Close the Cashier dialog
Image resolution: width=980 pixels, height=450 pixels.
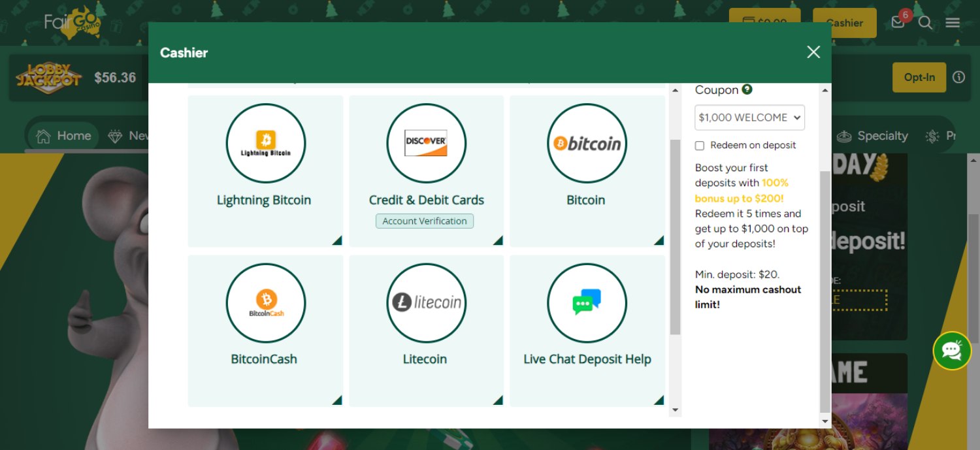click(813, 52)
